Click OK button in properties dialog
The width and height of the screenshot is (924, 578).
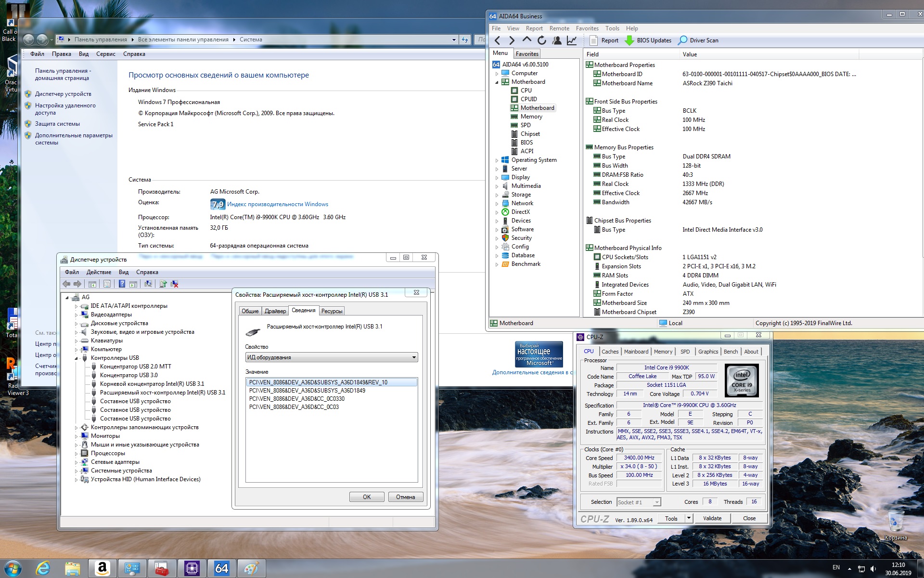pos(367,497)
